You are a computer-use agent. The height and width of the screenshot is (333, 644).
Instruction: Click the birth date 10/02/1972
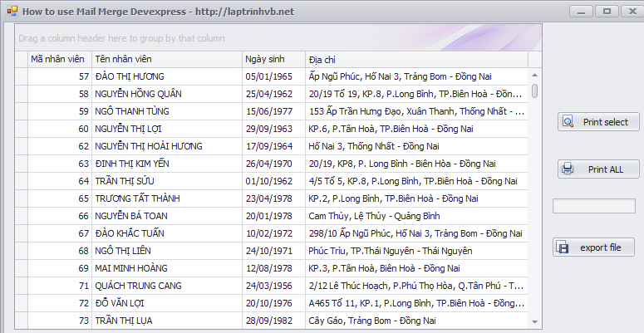coord(274,233)
